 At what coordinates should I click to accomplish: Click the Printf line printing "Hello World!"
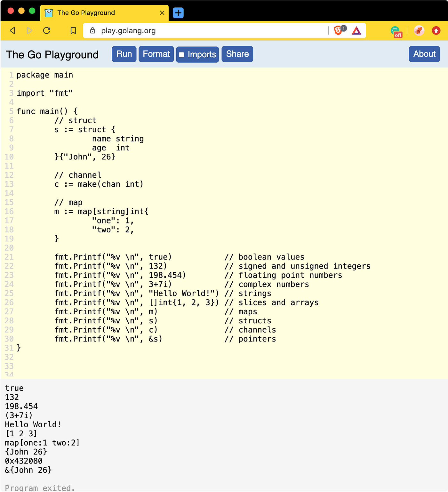pos(137,294)
